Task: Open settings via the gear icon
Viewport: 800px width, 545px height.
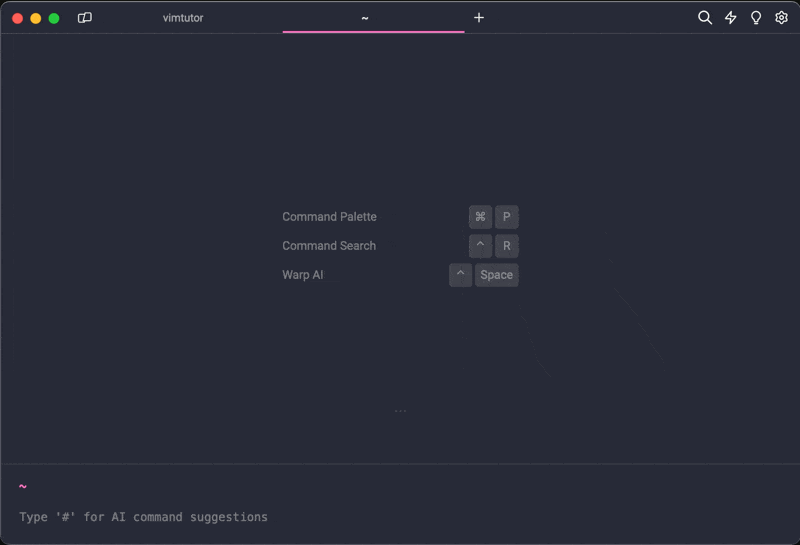Action: pyautogui.click(x=782, y=18)
